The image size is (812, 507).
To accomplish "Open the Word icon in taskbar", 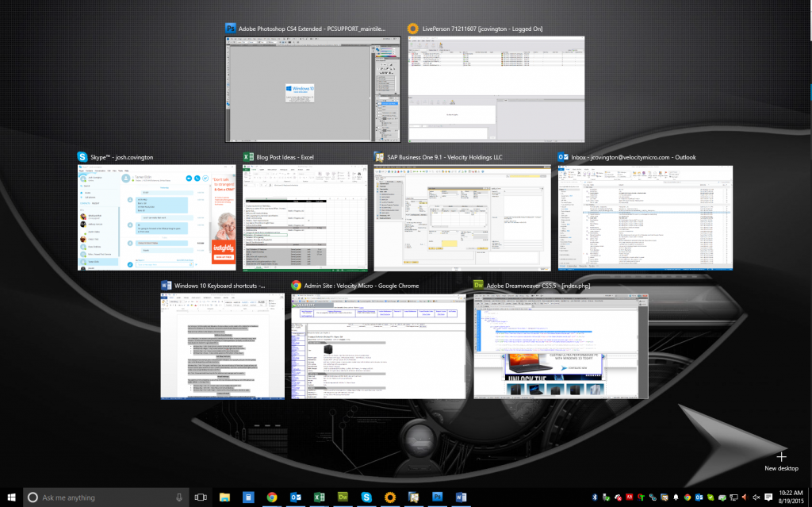I will [461, 497].
